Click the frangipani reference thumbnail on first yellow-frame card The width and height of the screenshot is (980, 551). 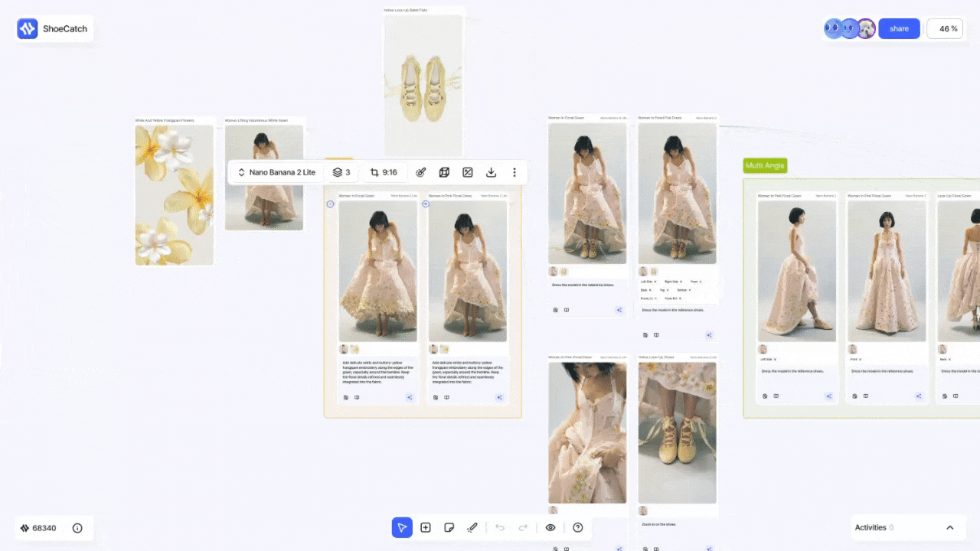(354, 349)
